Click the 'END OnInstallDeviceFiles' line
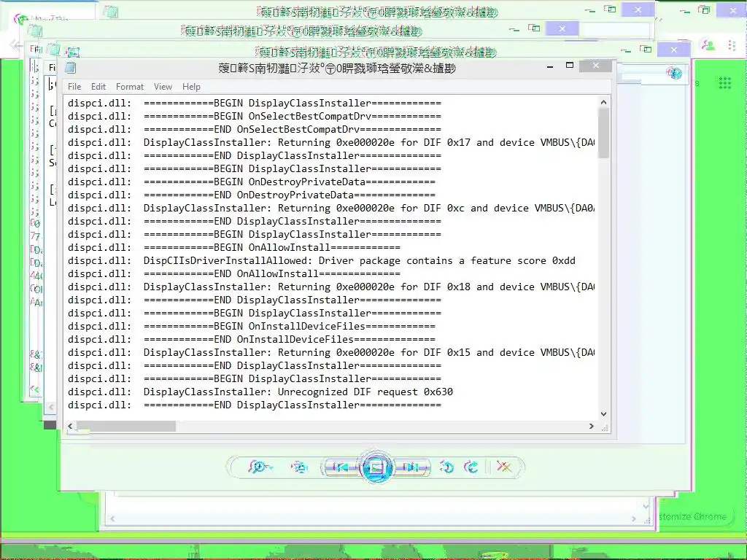The height and width of the screenshot is (560, 747). (252, 340)
